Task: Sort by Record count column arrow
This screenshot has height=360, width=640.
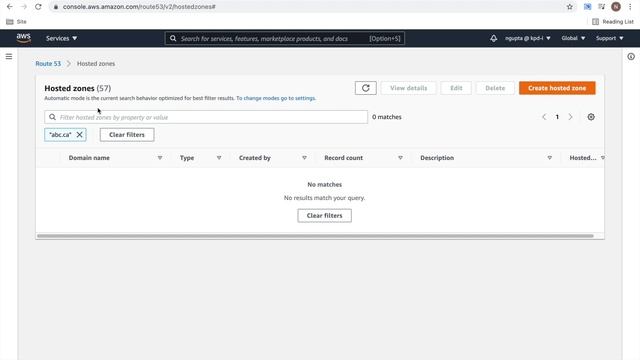Action: (400, 158)
